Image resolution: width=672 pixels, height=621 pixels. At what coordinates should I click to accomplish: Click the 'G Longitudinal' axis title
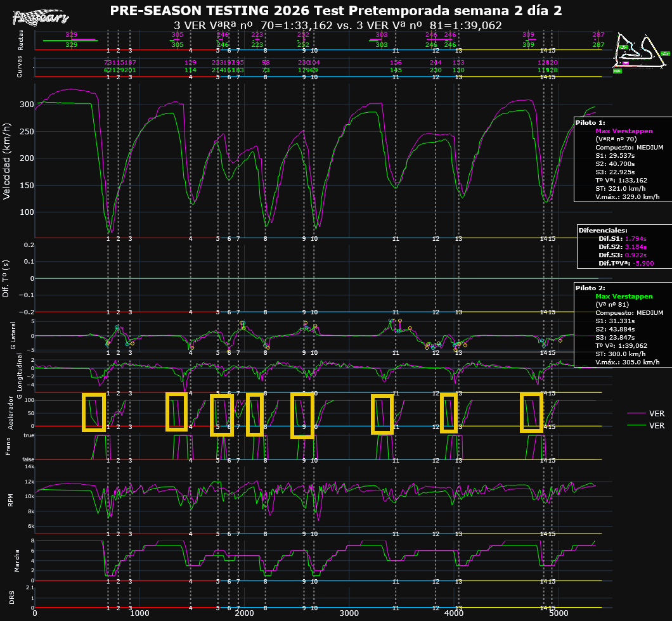click(x=19, y=376)
